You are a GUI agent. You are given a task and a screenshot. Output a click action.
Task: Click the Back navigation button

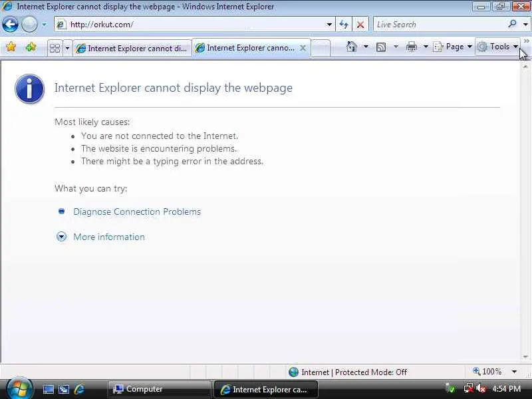tap(10, 25)
